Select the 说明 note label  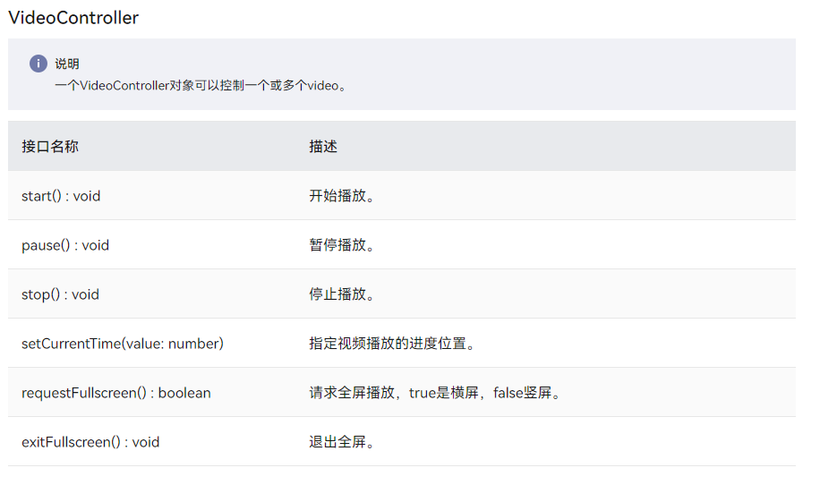pos(67,64)
